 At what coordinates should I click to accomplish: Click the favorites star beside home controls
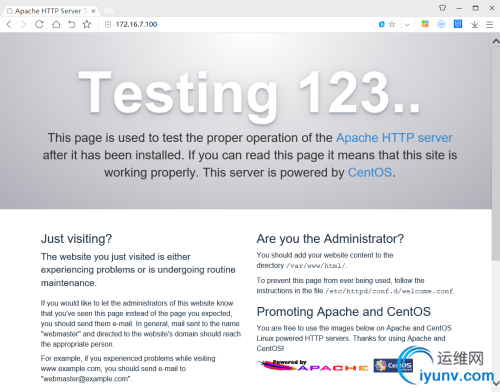pyautogui.click(x=87, y=24)
